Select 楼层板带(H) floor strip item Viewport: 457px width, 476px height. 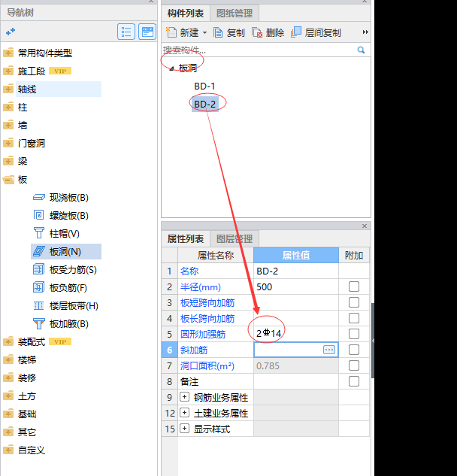66,306
